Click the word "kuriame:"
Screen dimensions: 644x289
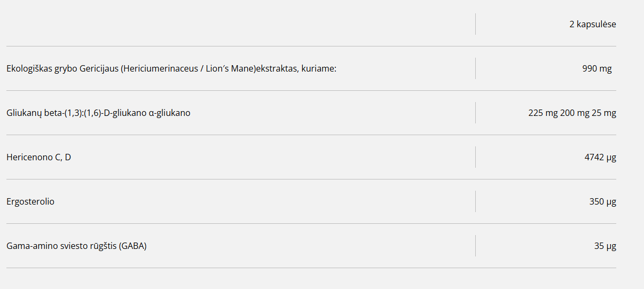tap(319, 68)
